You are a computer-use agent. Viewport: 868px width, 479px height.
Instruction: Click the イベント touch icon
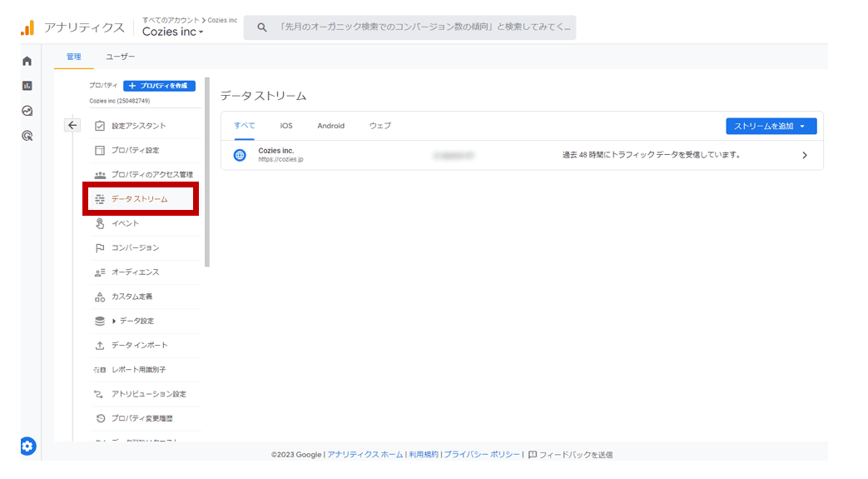tap(100, 223)
